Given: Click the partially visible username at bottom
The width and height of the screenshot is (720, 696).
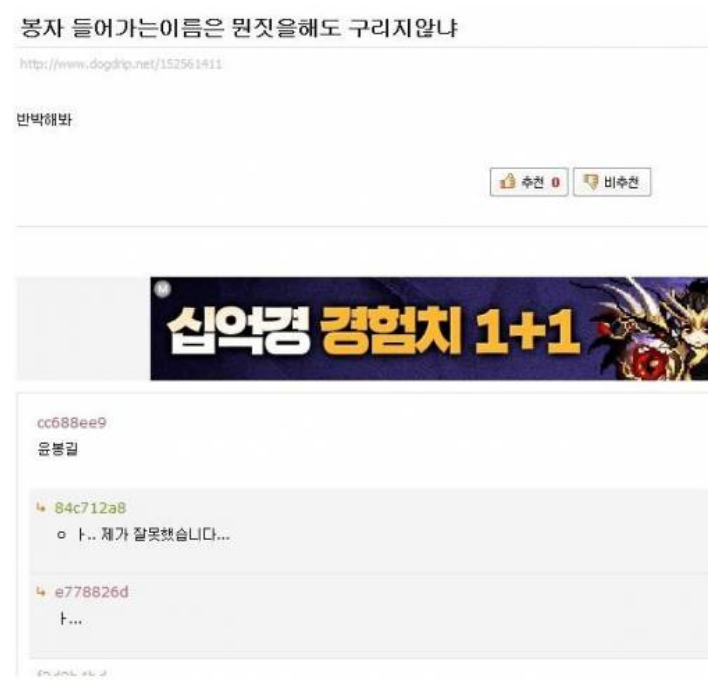Looking at the screenshot, I should [71, 674].
